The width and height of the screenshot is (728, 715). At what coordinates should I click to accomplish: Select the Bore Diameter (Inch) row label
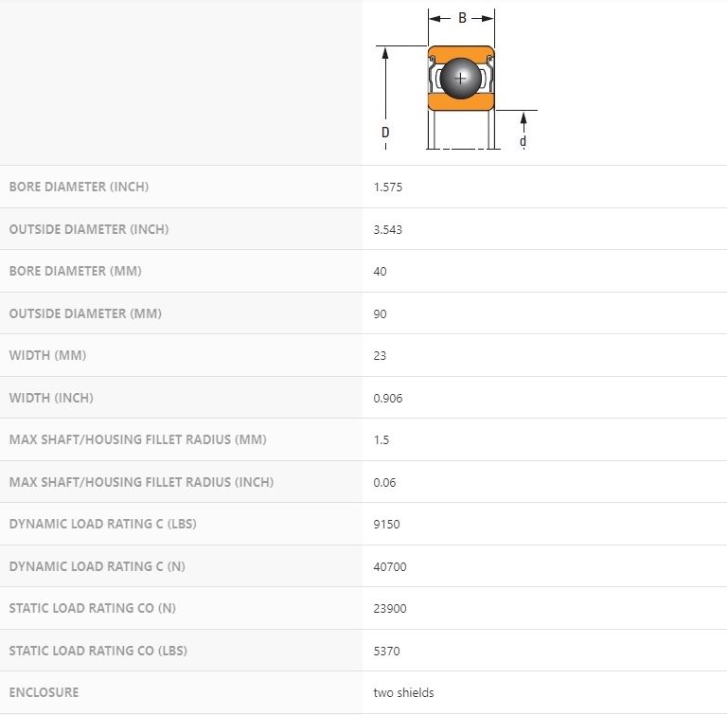pos(79,187)
